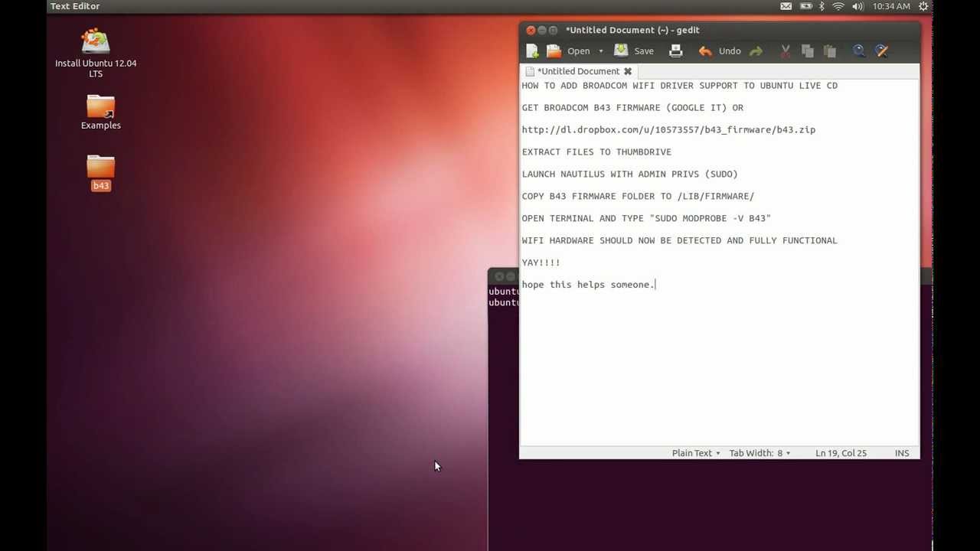Minimize the gedit window
This screenshot has height=551, width=980.
click(542, 31)
